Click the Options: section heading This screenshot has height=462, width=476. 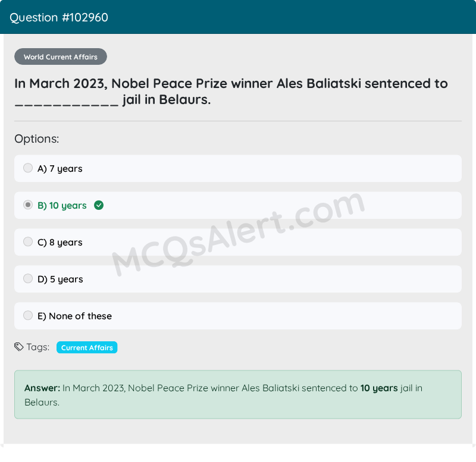coord(36,139)
